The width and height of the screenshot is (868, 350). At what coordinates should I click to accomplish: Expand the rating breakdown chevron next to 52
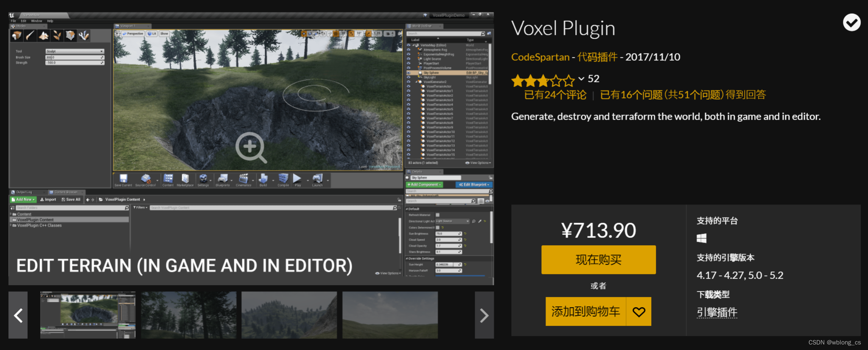point(581,78)
